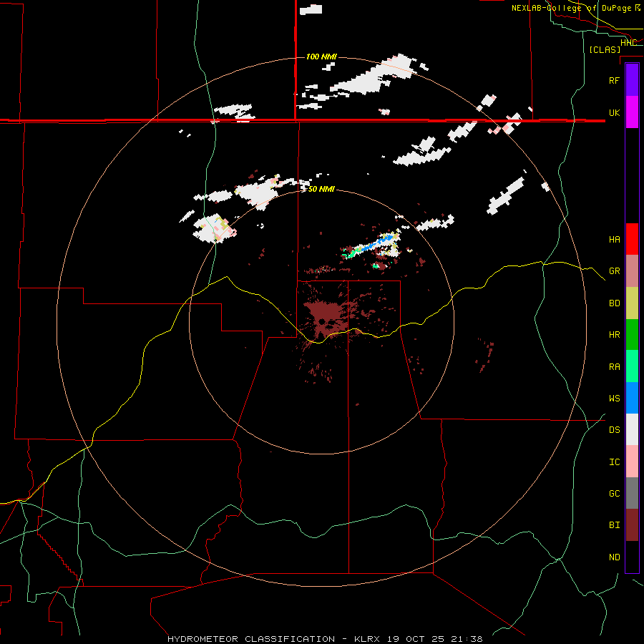The image size is (644, 644).
Task: Select the RA legend label
Action: pos(614,367)
